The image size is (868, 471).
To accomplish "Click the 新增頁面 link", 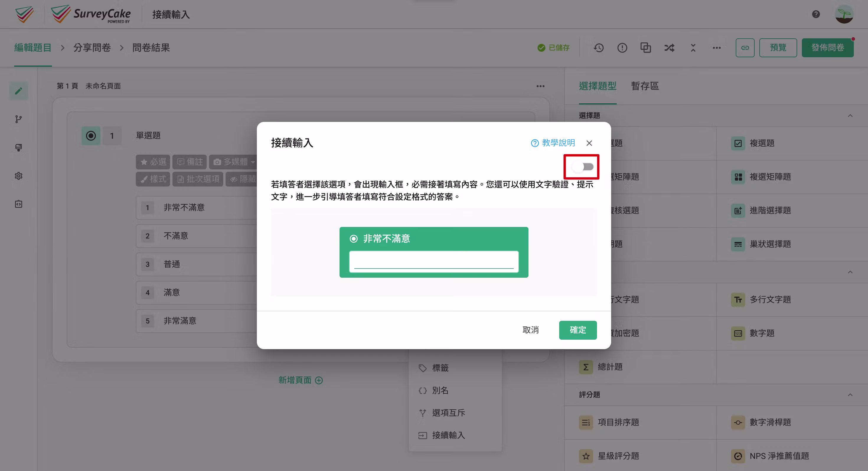I will [x=301, y=380].
